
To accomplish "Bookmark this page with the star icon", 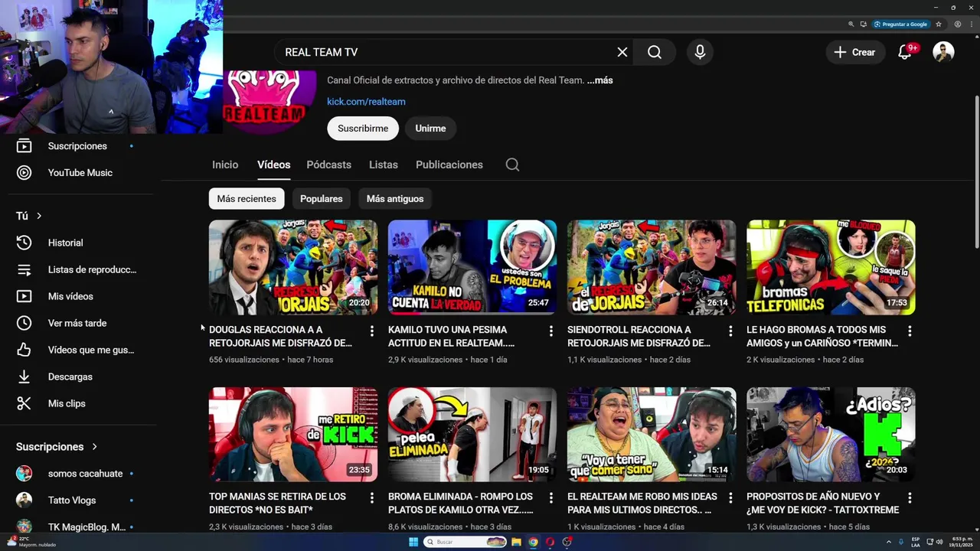I will click(x=939, y=24).
